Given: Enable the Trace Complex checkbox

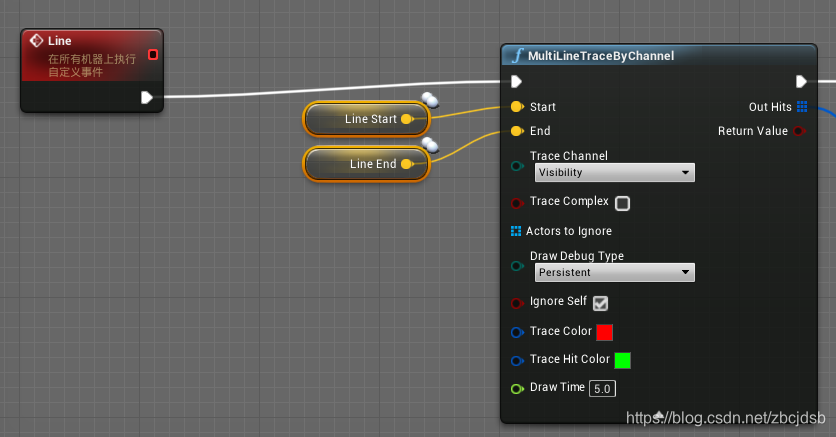Looking at the screenshot, I should [x=622, y=203].
